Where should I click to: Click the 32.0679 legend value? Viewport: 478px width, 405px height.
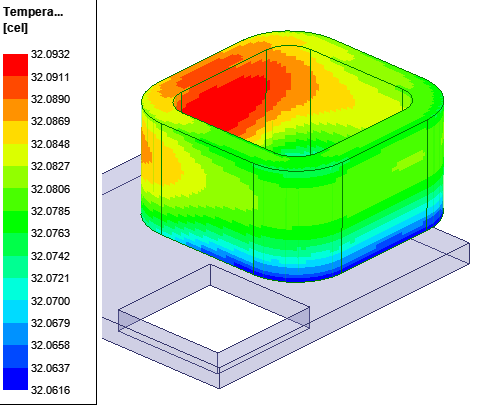click(50, 323)
